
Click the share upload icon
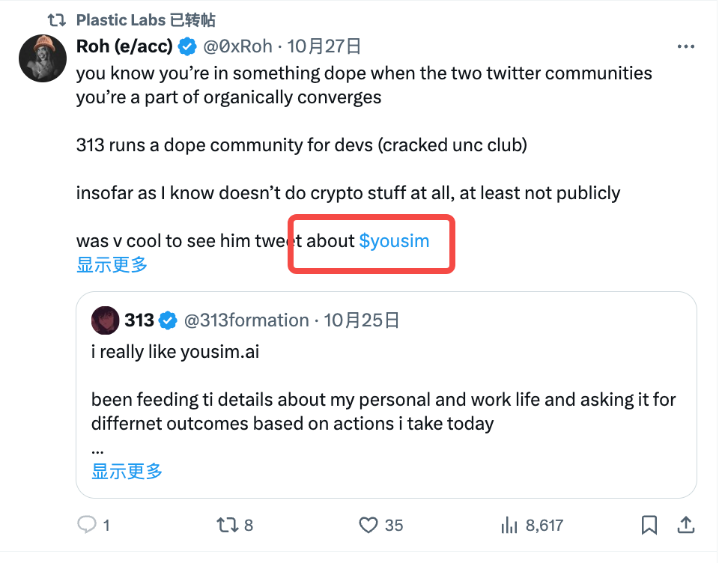pyautogui.click(x=685, y=524)
